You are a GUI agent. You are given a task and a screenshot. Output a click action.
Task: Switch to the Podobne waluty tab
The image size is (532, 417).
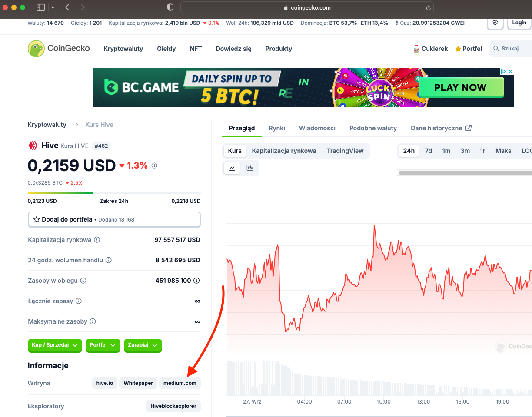(373, 128)
